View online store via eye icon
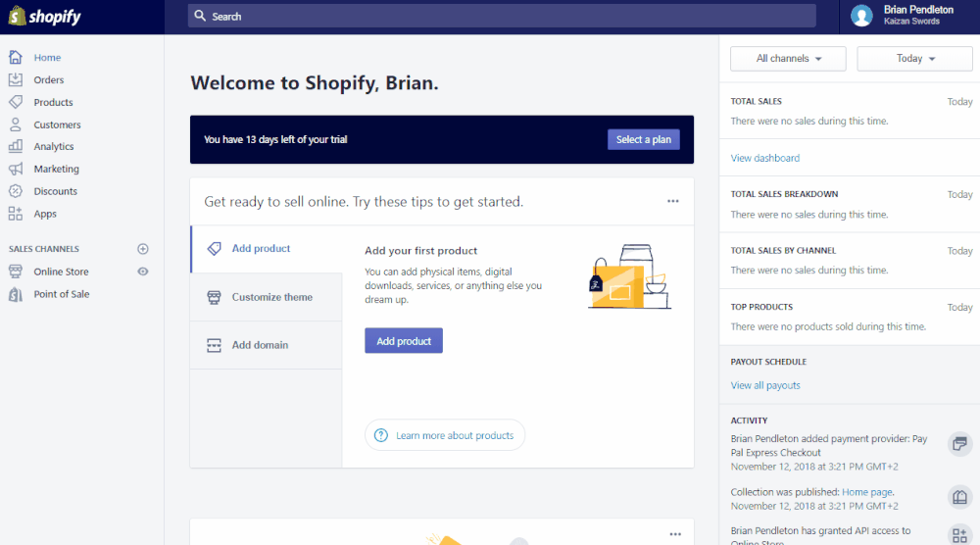The height and width of the screenshot is (545, 980). [143, 272]
